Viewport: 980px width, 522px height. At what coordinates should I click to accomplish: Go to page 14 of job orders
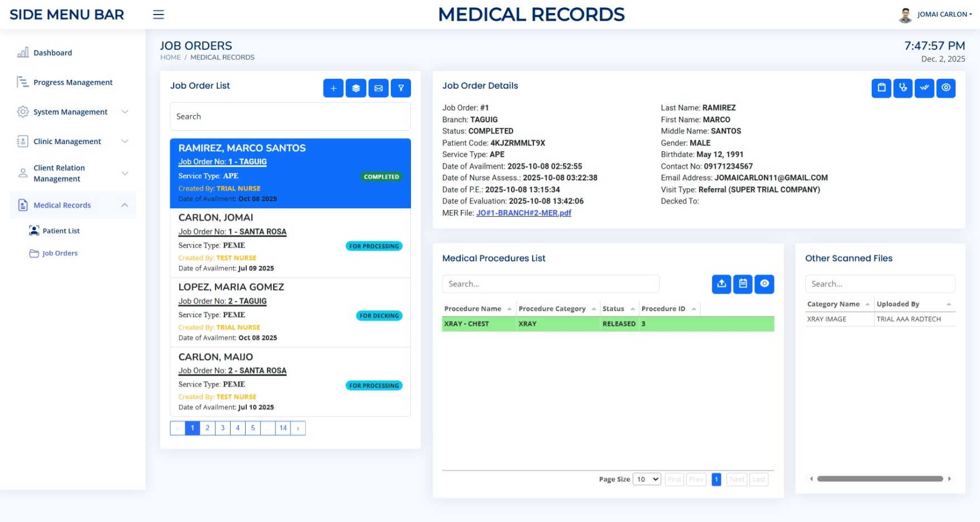click(x=283, y=428)
